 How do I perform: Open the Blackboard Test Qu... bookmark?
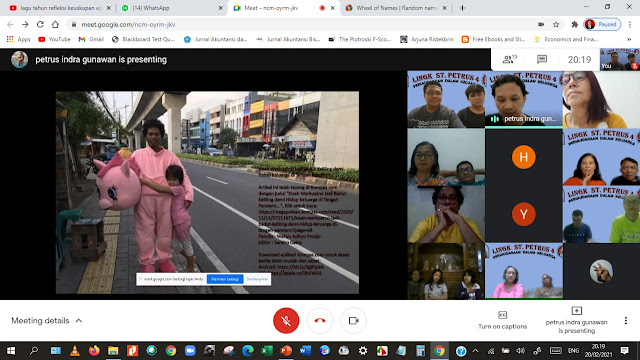click(x=143, y=39)
